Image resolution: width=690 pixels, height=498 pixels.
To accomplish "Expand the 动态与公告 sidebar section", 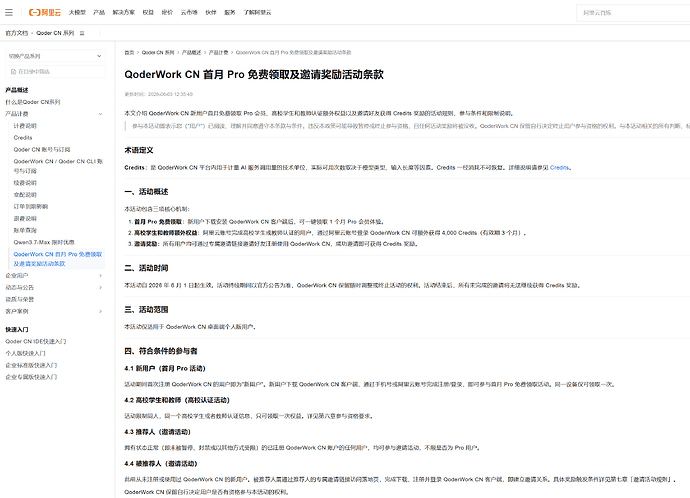I will coord(100,288).
